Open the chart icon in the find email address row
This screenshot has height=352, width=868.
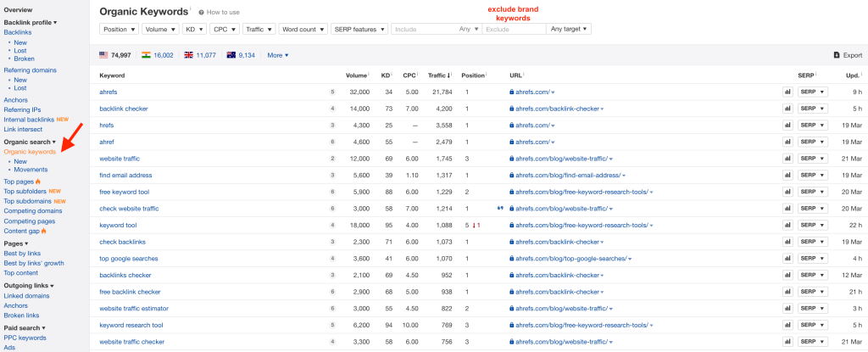pyautogui.click(x=787, y=176)
